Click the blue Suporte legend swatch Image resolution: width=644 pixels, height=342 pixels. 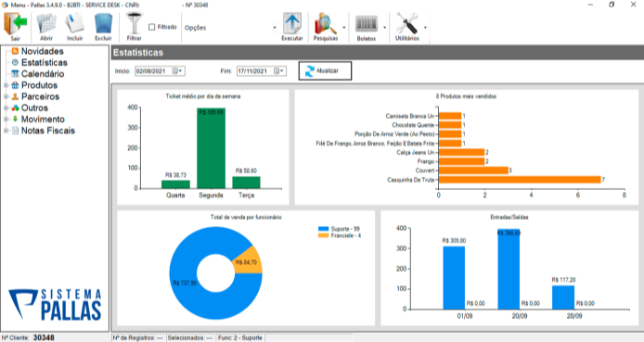pos(324,229)
